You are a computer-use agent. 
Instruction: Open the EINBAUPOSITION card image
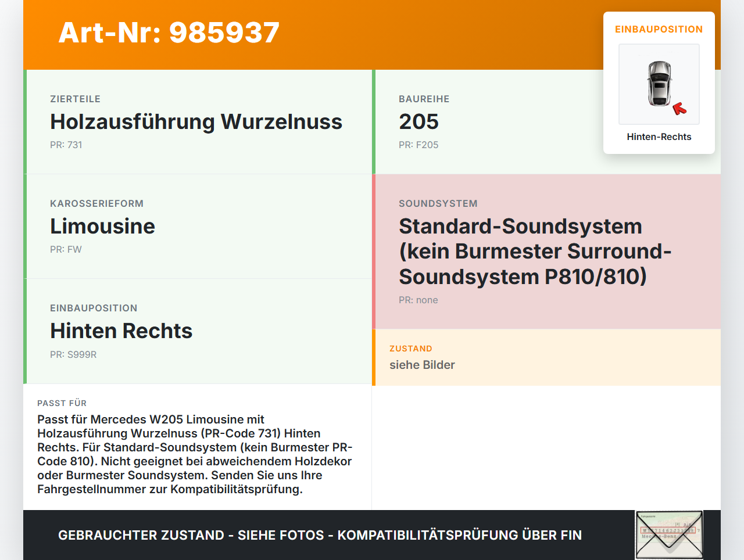(x=659, y=84)
